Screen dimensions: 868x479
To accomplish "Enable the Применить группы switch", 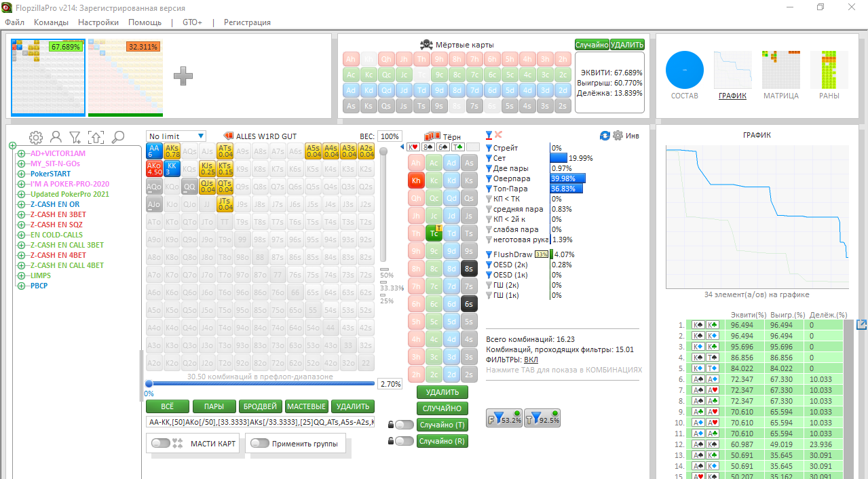I will [x=260, y=443].
